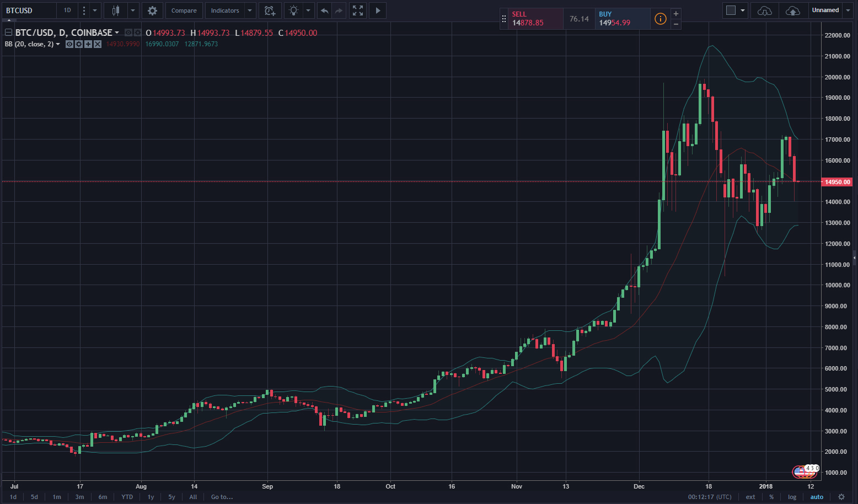Select the 3m time range

coord(79,497)
